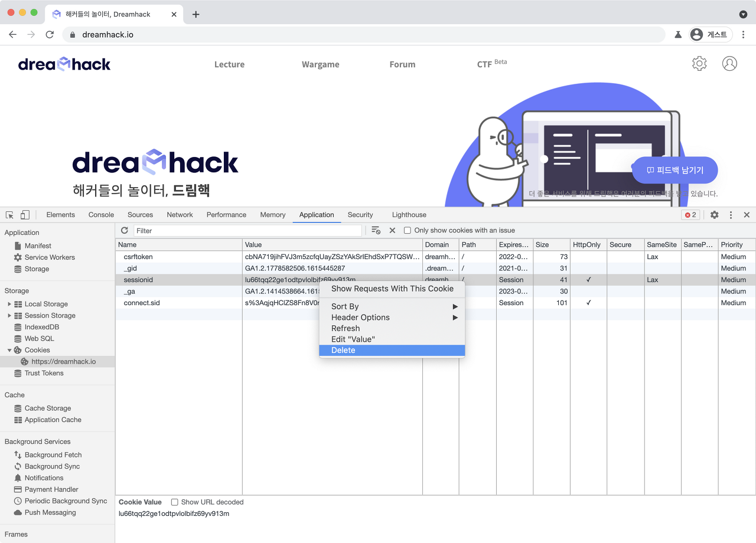Click the IndexedDB database icon
The height and width of the screenshot is (543, 756).
point(18,327)
